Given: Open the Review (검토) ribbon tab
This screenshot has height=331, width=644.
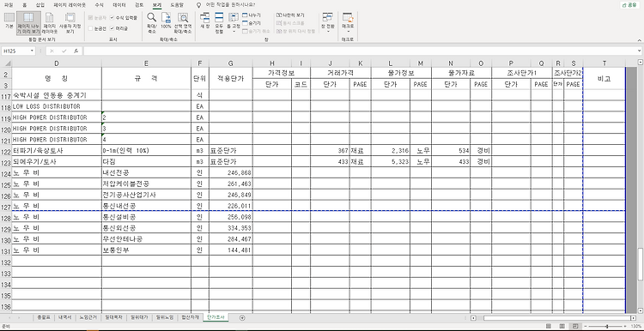Looking at the screenshot, I should click(x=139, y=5).
